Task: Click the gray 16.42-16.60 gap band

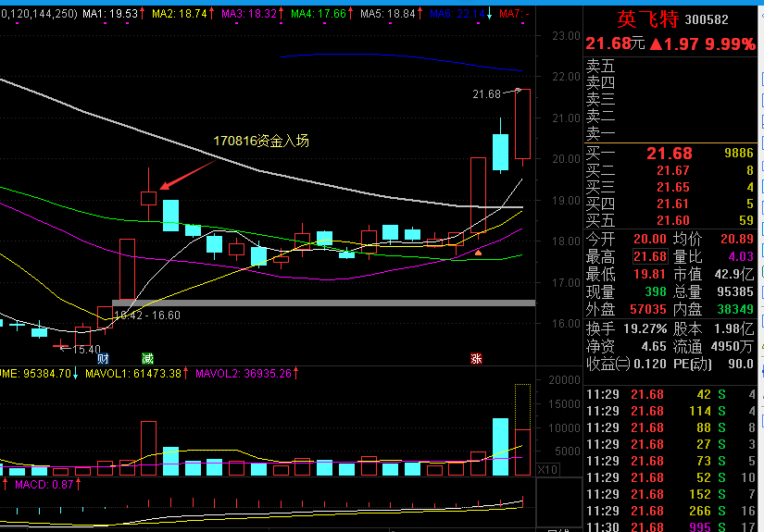Action: (323, 303)
